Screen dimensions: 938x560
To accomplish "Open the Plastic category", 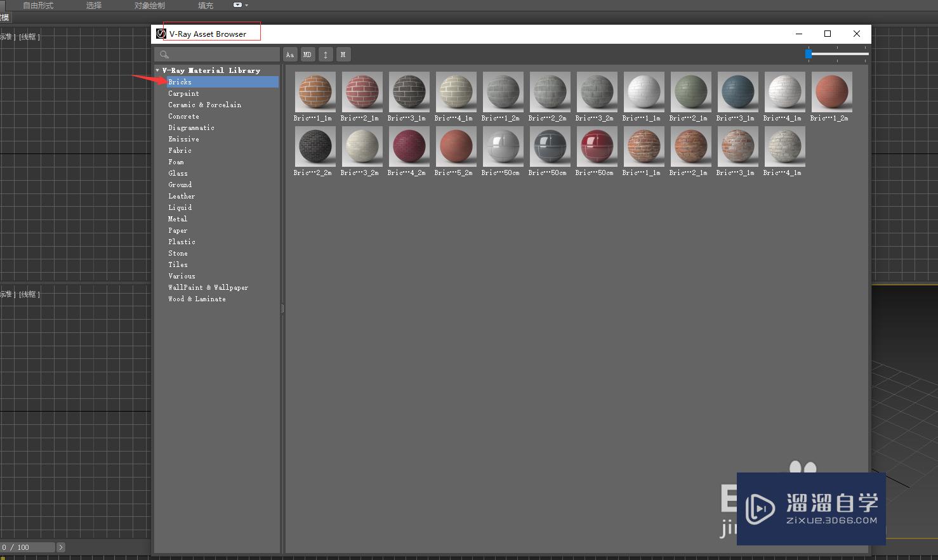I will 182,242.
